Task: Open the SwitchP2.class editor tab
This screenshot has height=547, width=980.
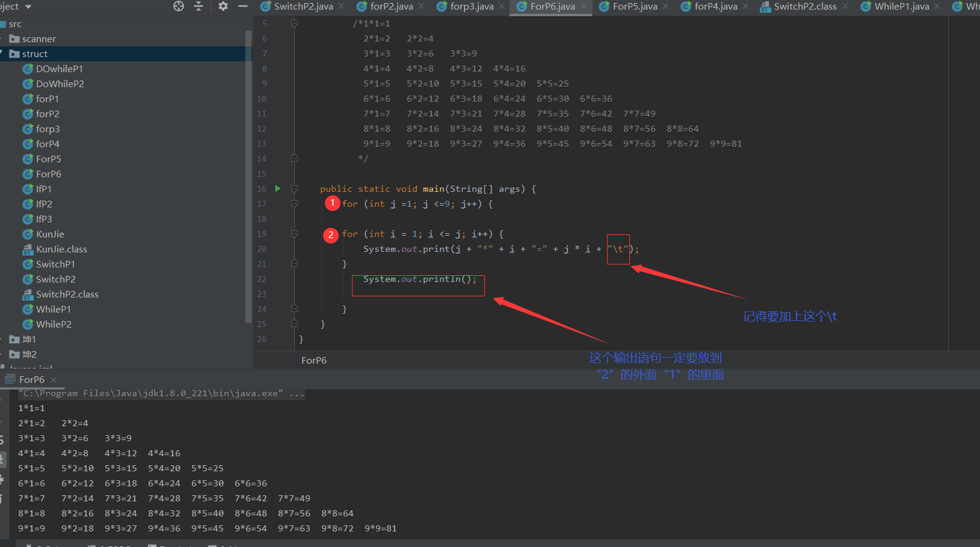Action: 806,7
